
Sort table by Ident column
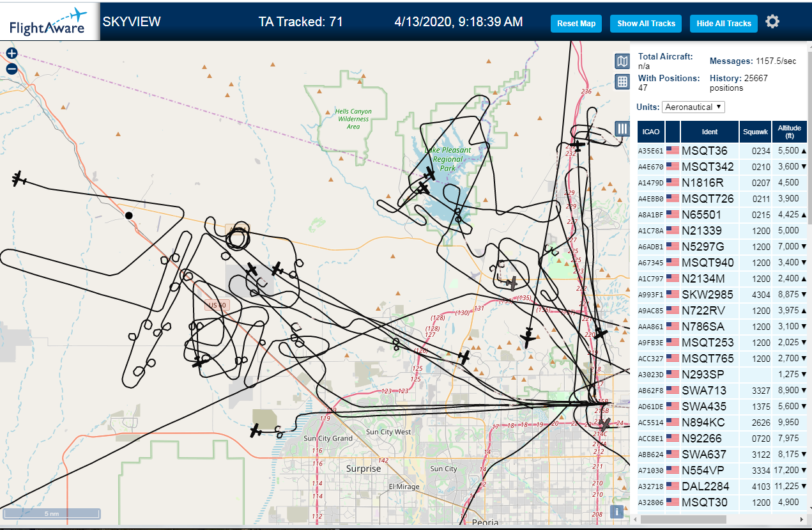pyautogui.click(x=709, y=132)
